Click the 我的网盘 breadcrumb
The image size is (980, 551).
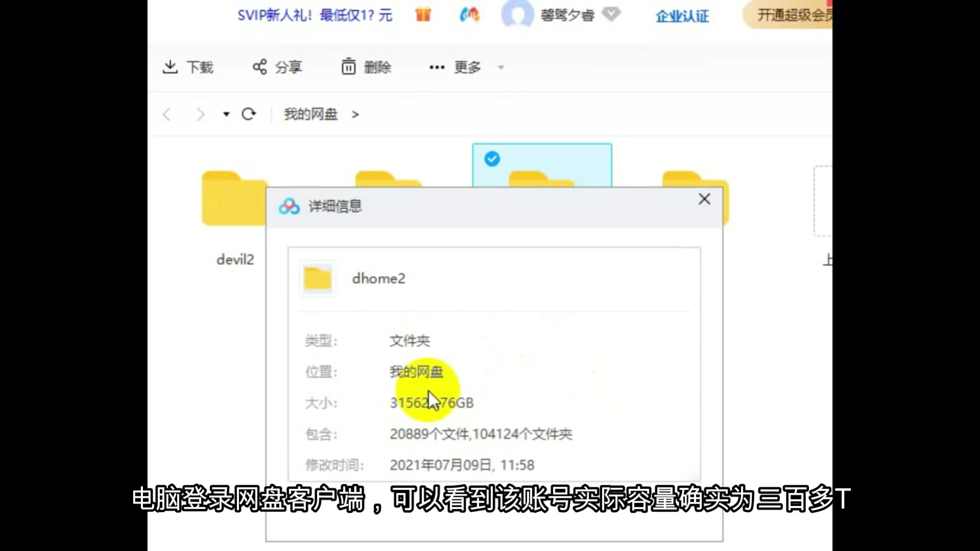pyautogui.click(x=311, y=114)
